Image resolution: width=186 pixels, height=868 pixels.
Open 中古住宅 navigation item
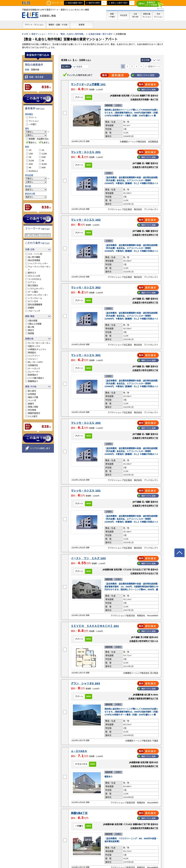124,15
